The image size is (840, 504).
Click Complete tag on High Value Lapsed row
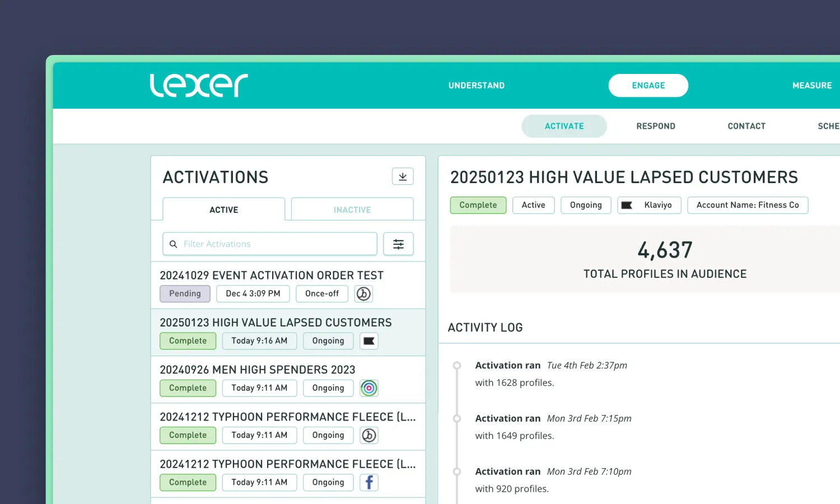[188, 341]
